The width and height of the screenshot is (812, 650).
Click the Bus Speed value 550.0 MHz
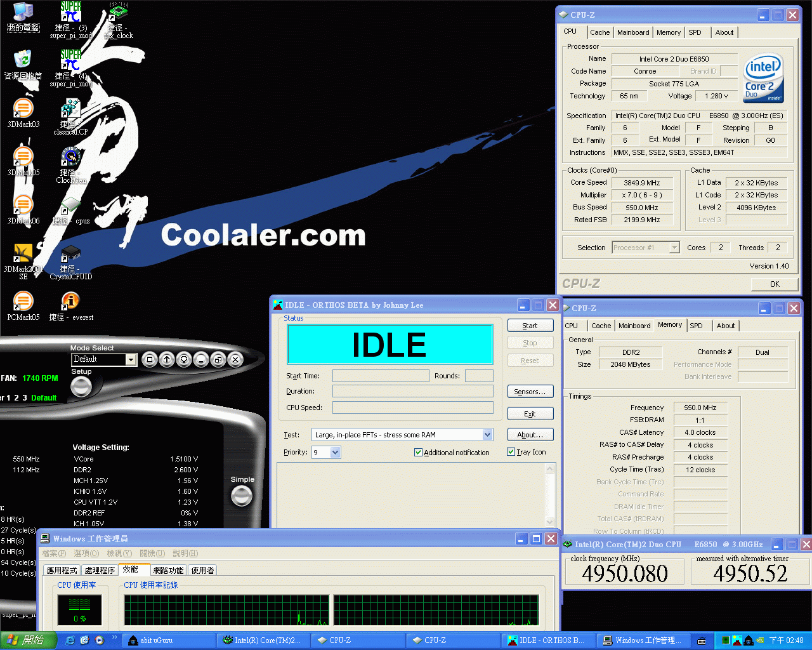click(642, 208)
